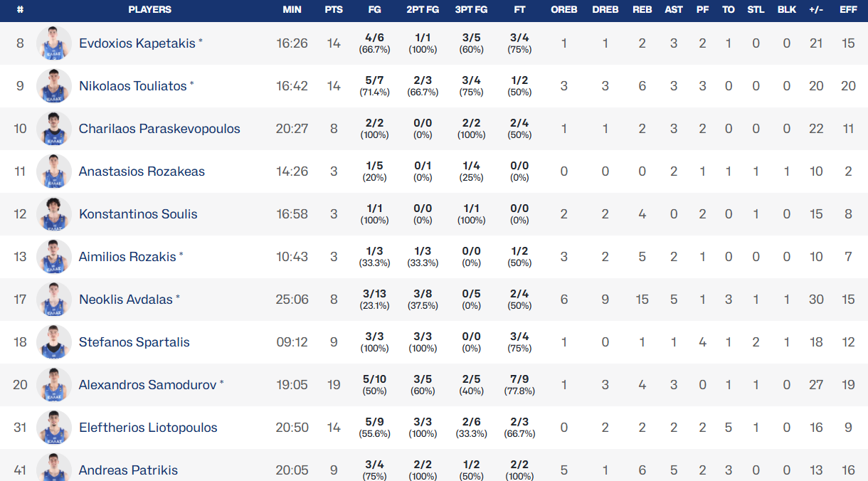Sort by REB column header
The width and height of the screenshot is (868, 481).
click(642, 10)
